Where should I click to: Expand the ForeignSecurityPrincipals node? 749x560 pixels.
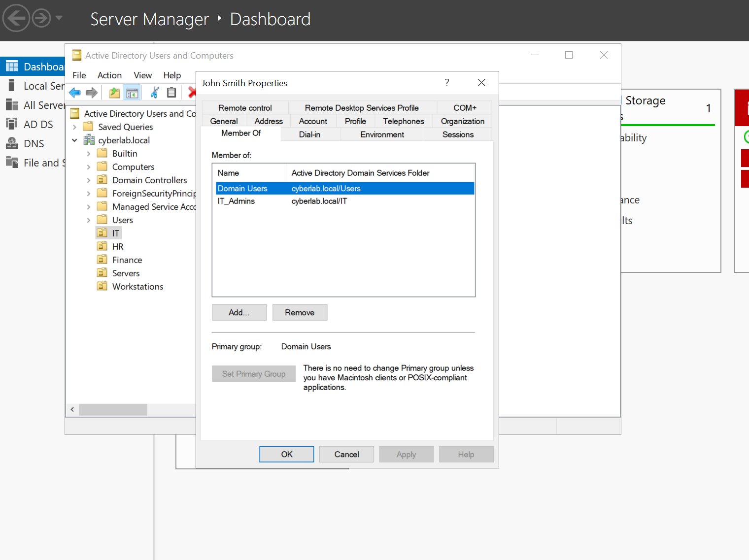coord(89,194)
